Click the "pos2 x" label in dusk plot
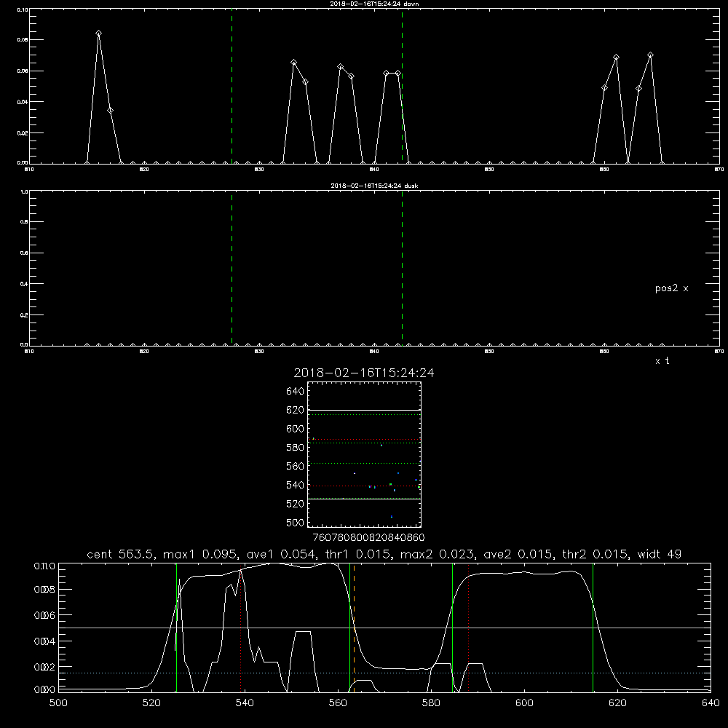Image resolution: width=728 pixels, height=728 pixels. [671, 288]
